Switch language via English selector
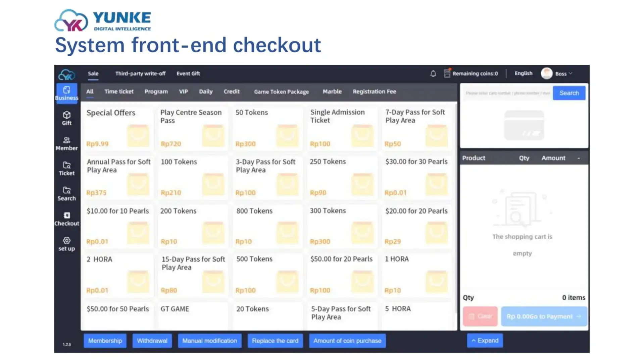 click(x=523, y=73)
